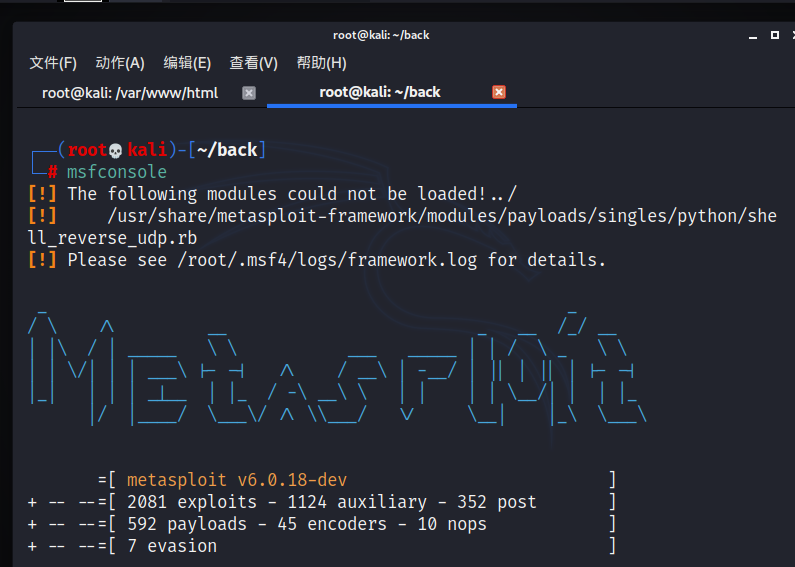Open the 动作(A) menu

click(120, 63)
